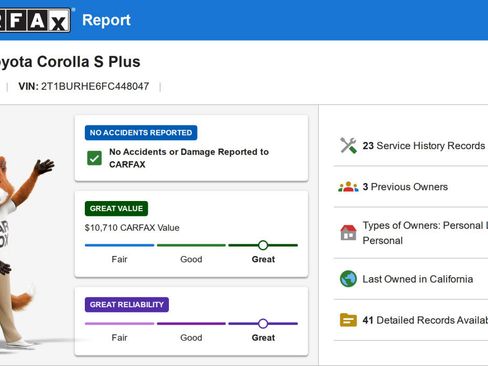488x366 pixels.
Task: Click the wrench and screwdriver service history icon
Action: (348, 146)
